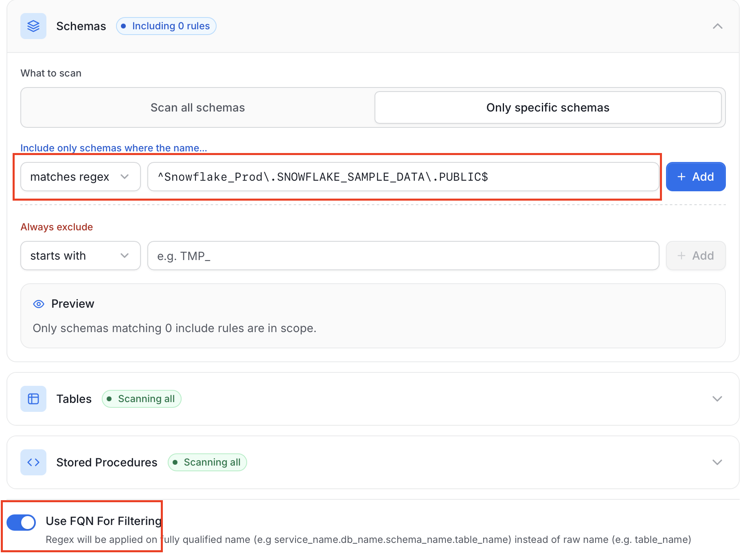Expand the Tables section chevron

(x=717, y=399)
